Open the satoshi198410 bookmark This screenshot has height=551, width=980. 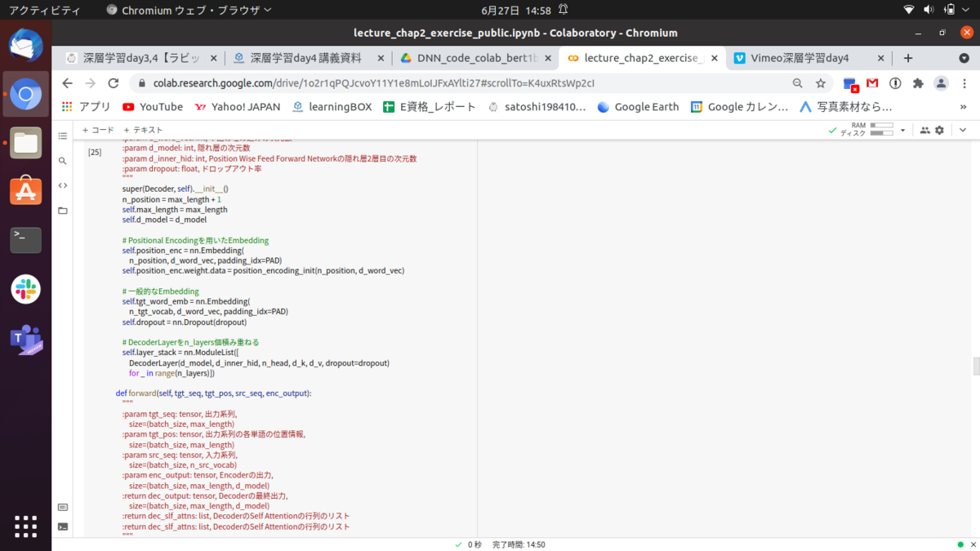click(537, 107)
